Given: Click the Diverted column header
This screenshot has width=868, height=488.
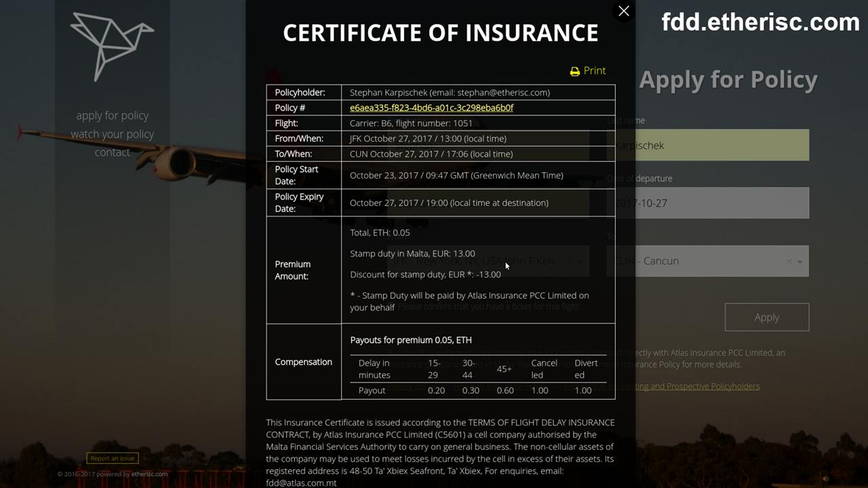Looking at the screenshot, I should click(587, 369).
